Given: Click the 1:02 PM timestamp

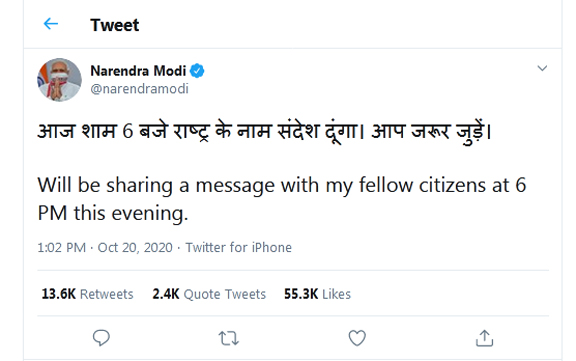Looking at the screenshot, I should click(x=61, y=248).
